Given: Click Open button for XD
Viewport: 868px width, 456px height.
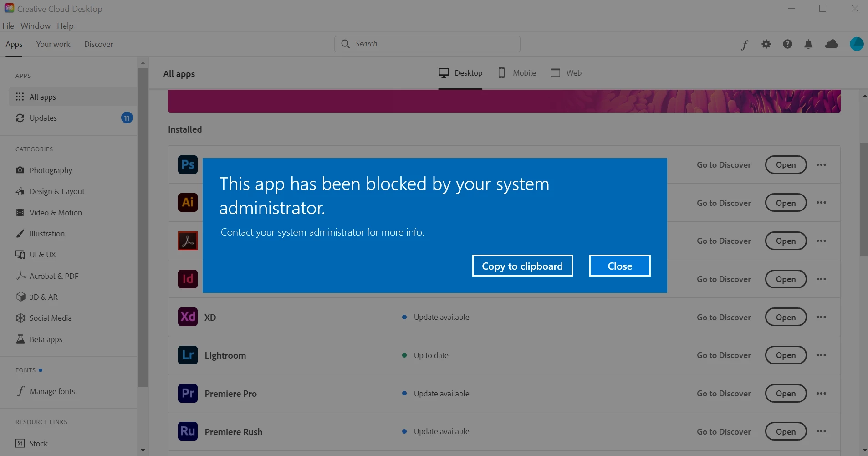Looking at the screenshot, I should coord(786,317).
